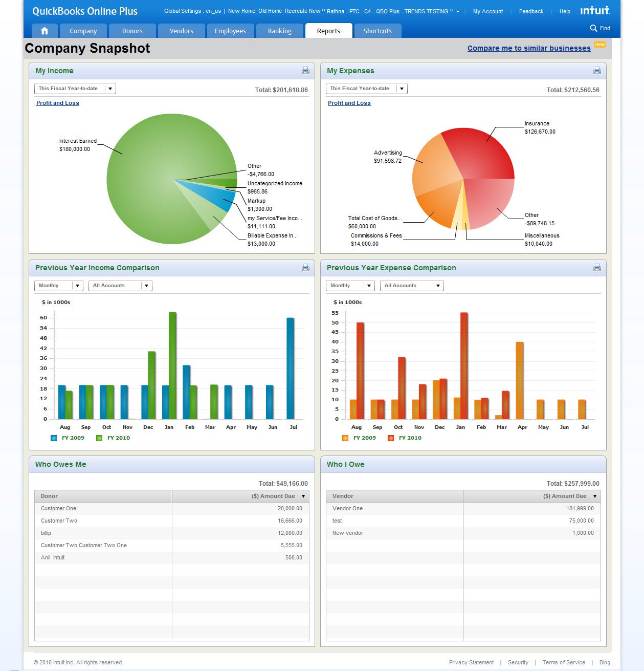Click Previous Year Expense Comparison print icon

click(x=597, y=268)
